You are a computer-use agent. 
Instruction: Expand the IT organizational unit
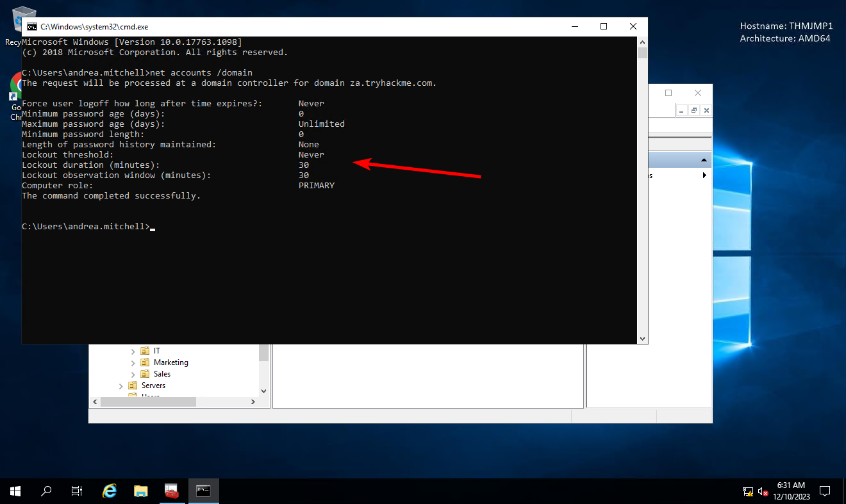pyautogui.click(x=133, y=351)
